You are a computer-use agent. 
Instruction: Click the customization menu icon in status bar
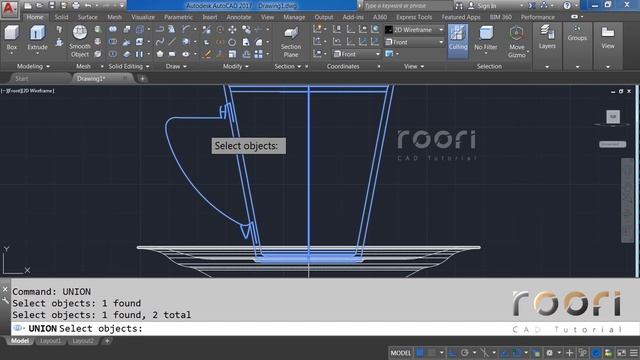[x=634, y=353]
